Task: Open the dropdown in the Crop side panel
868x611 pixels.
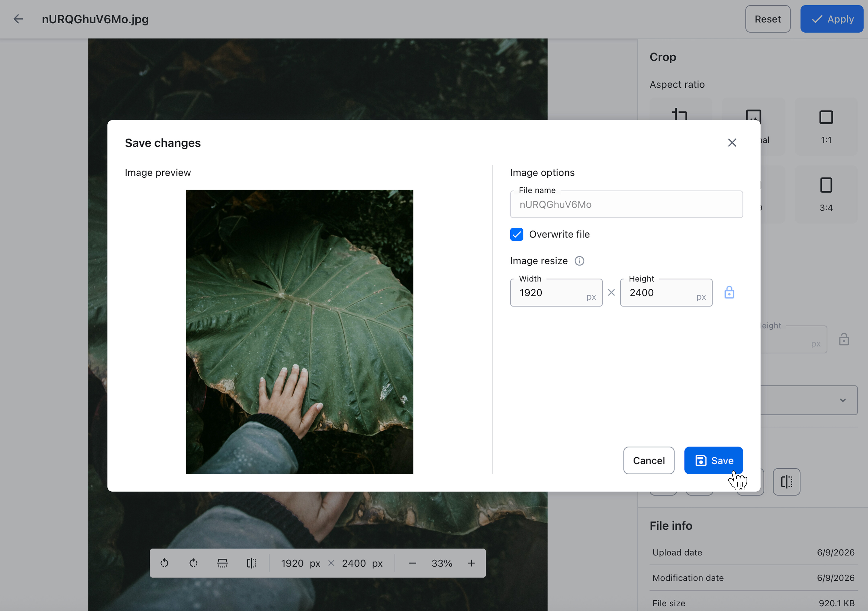Action: [x=809, y=400]
